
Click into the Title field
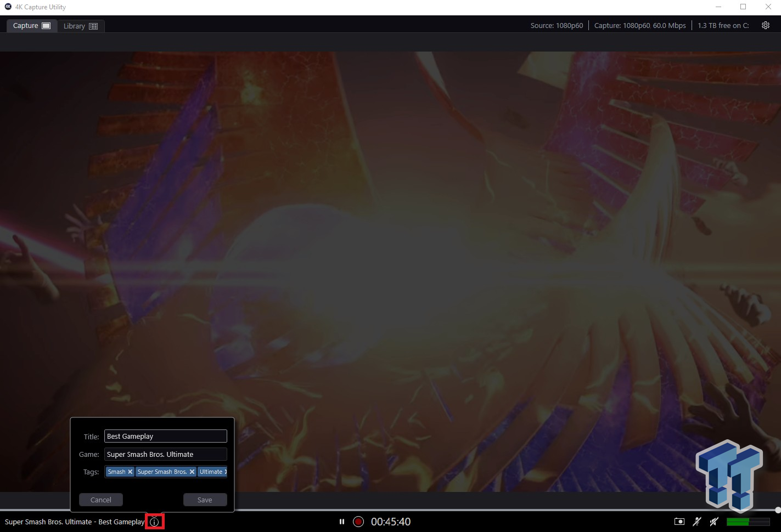(166, 436)
